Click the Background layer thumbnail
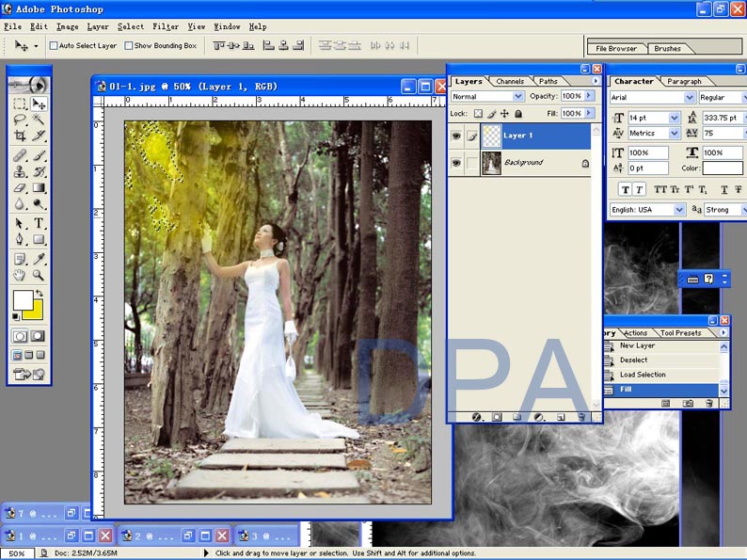Viewport: 747px width, 560px height. pyautogui.click(x=491, y=163)
